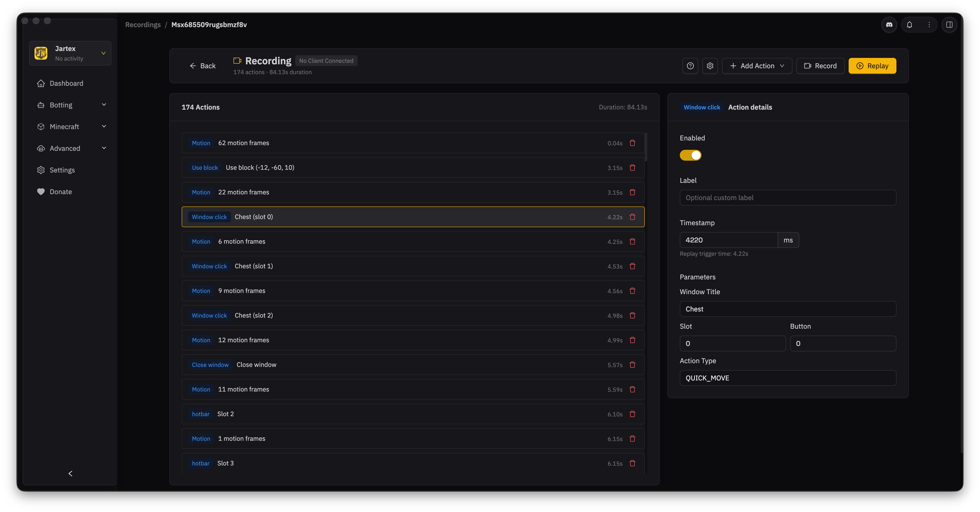Select the 9 motion frames row
Image resolution: width=980 pixels, height=512 pixels.
(x=413, y=291)
